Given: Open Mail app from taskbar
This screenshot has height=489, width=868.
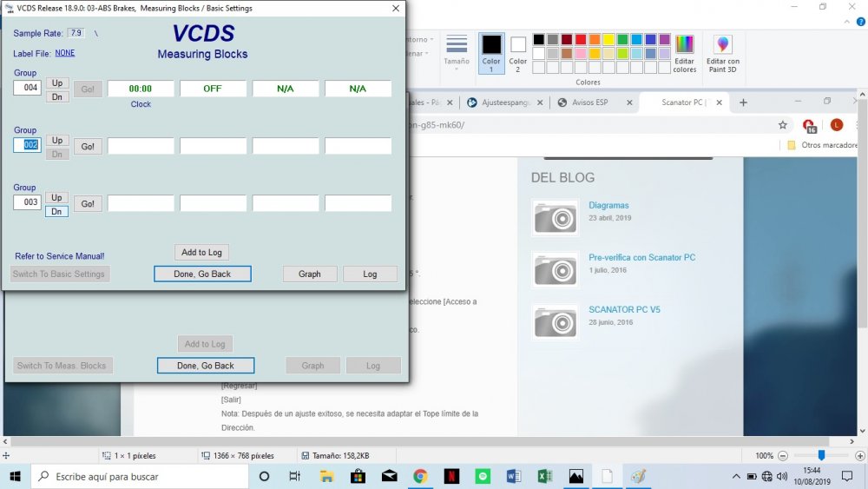Looking at the screenshot, I should (389, 476).
